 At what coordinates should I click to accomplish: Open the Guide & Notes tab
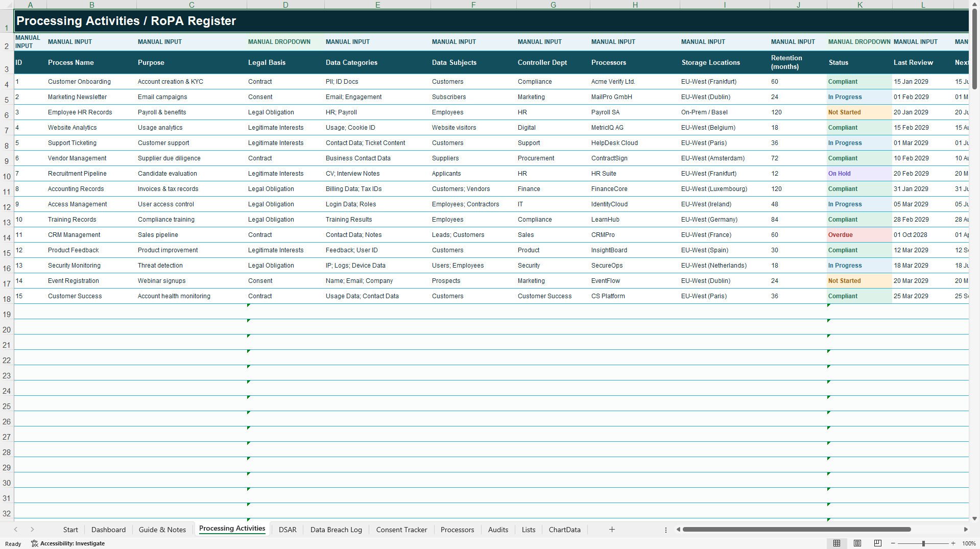point(162,530)
